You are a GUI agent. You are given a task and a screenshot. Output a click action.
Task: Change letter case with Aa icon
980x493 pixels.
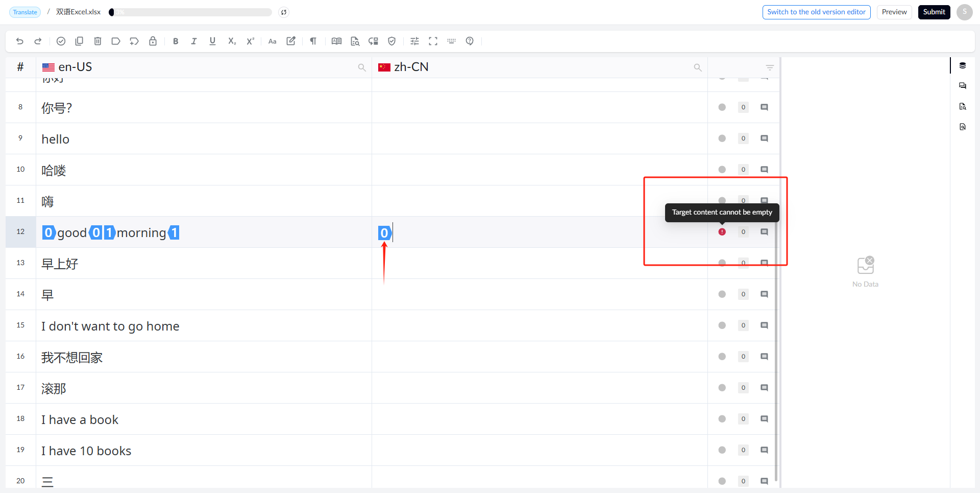pos(272,41)
